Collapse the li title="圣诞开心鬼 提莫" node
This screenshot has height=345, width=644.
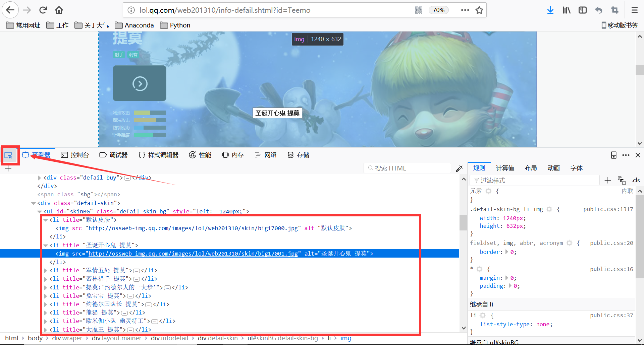click(46, 246)
